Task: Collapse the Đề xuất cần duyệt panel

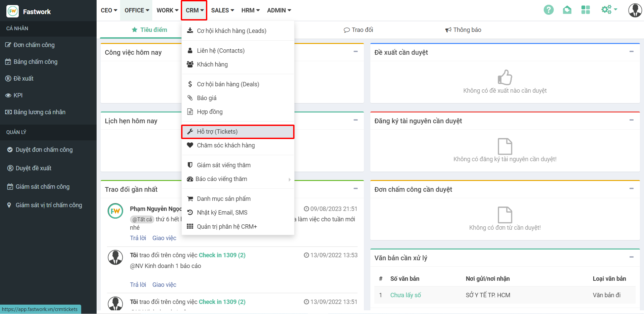Action: tap(631, 52)
